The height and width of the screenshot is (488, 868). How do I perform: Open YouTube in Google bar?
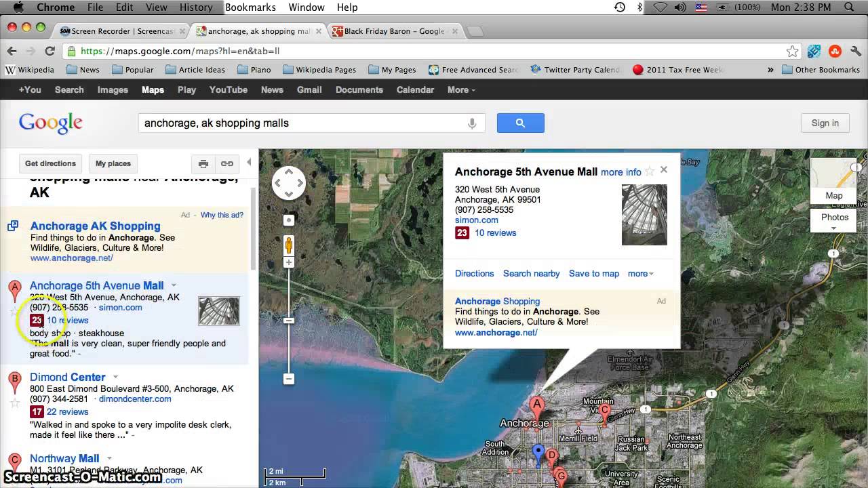[228, 89]
